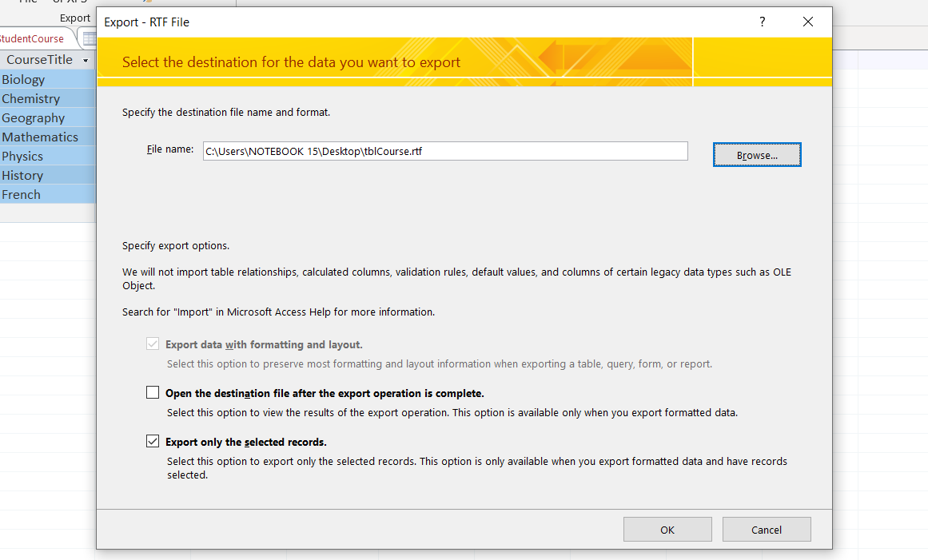This screenshot has height=560, width=928.
Task: Click the Export ribbon label
Action: point(74,17)
